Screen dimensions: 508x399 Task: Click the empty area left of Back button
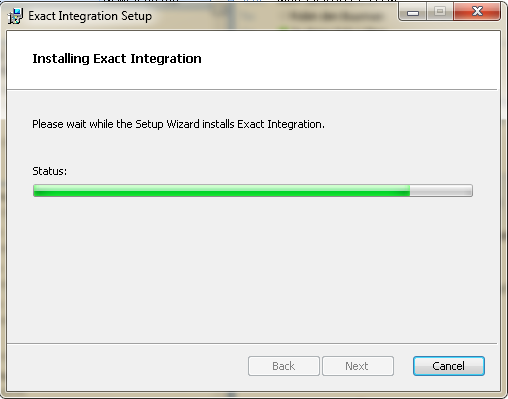(127, 366)
